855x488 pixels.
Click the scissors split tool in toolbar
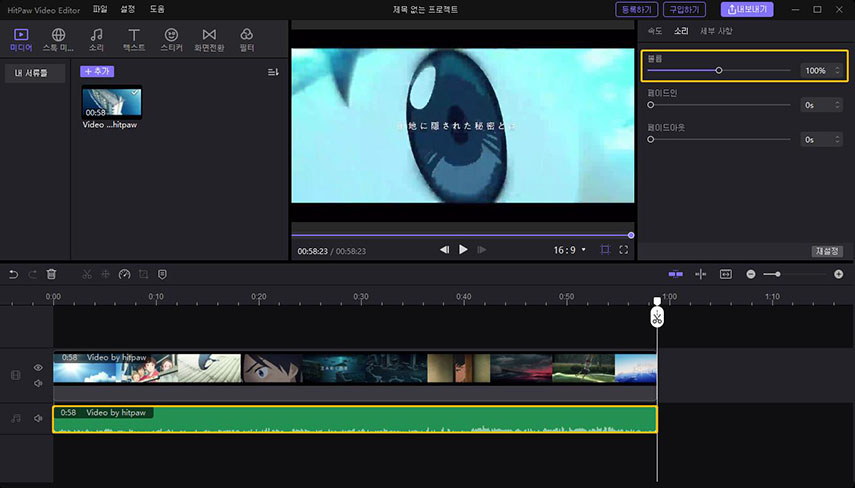click(87, 274)
